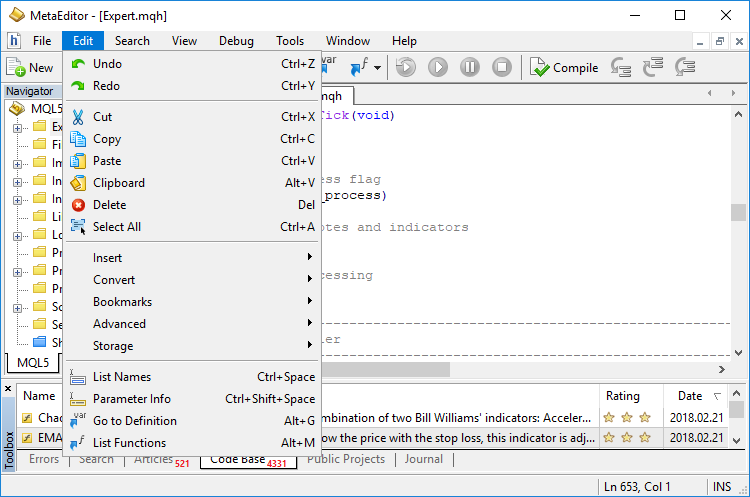The width and height of the screenshot is (750, 497).
Task: Open the Convert submenu
Action: point(191,280)
